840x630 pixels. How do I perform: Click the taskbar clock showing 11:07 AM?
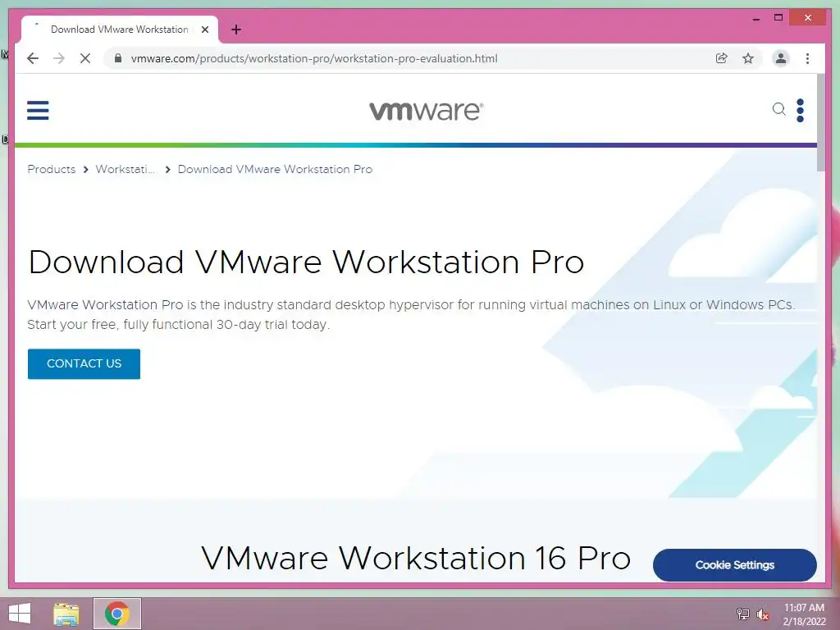pyautogui.click(x=804, y=614)
